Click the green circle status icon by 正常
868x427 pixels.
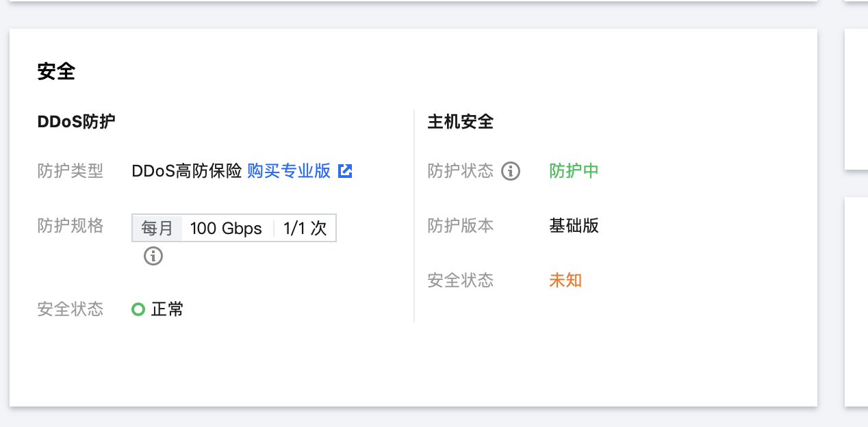tap(138, 309)
